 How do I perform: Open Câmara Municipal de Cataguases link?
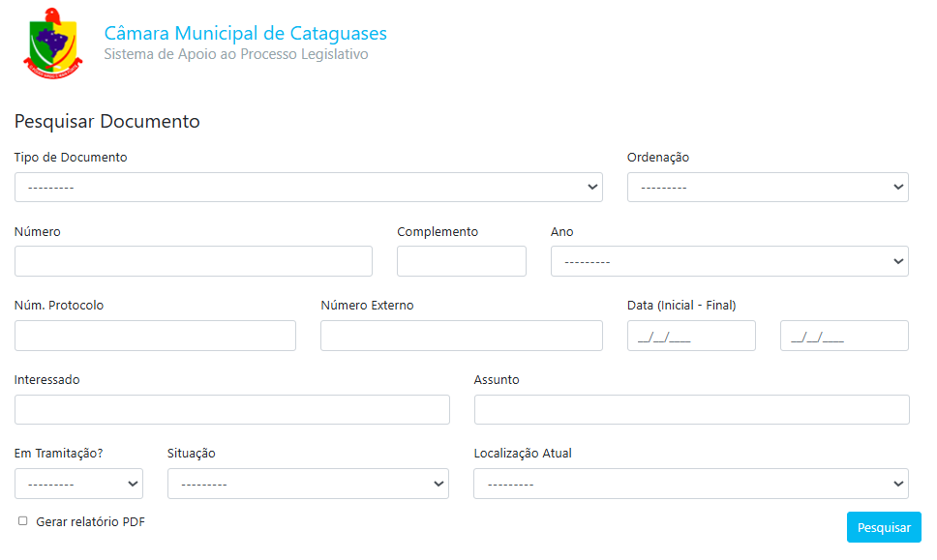click(x=245, y=34)
